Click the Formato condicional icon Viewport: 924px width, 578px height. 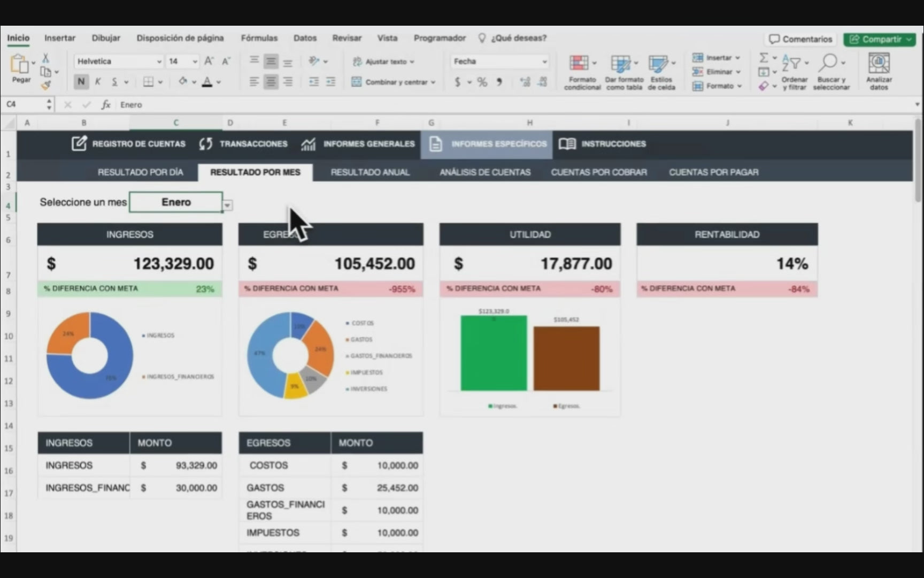point(579,64)
